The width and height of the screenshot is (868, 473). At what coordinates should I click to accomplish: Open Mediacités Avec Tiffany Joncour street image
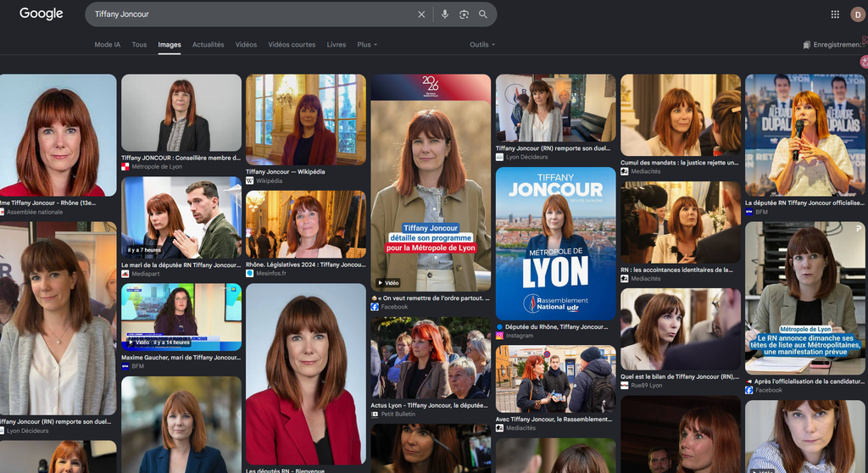pos(555,380)
